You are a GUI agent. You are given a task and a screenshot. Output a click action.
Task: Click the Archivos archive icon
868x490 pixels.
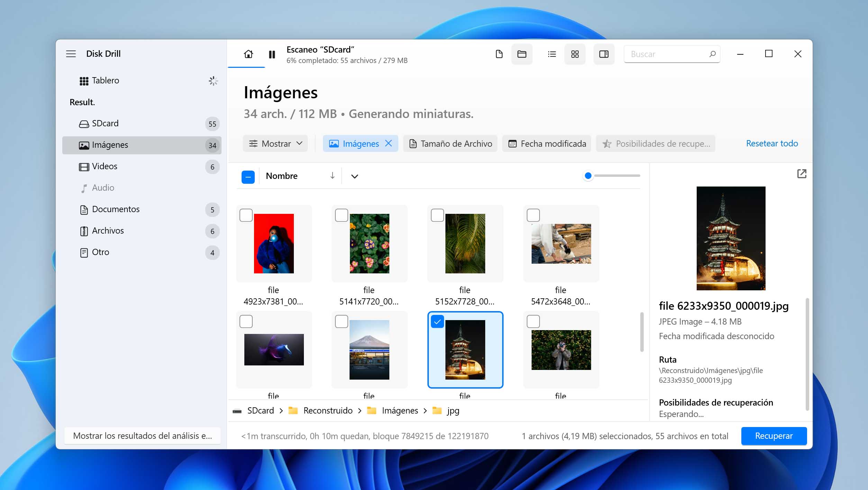click(x=84, y=231)
